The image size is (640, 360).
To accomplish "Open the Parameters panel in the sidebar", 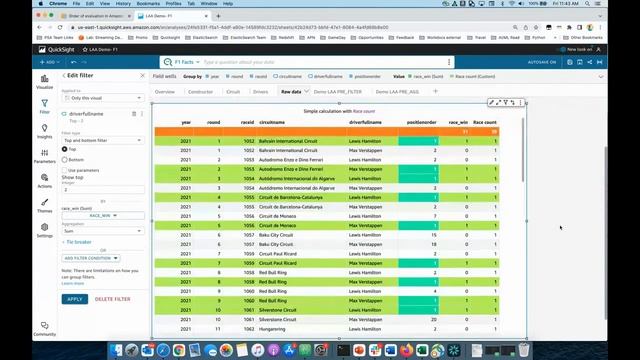I will [44, 156].
